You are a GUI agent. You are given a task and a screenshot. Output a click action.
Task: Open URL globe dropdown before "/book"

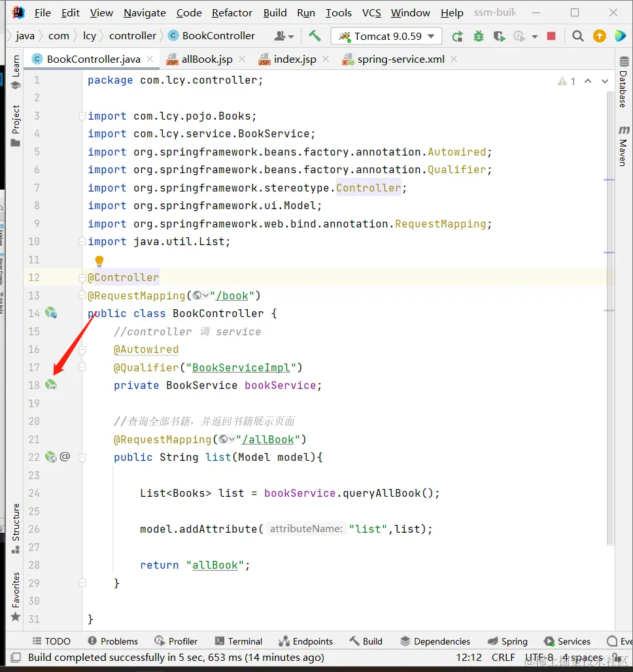click(200, 295)
